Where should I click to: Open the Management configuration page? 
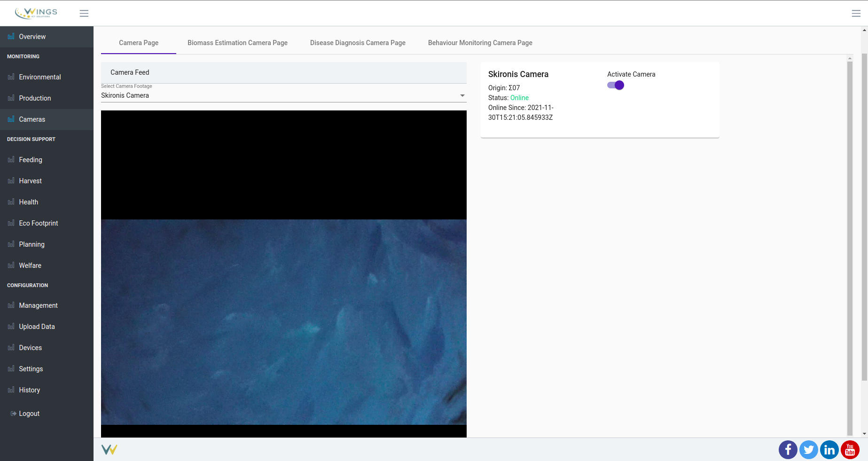tap(47, 305)
